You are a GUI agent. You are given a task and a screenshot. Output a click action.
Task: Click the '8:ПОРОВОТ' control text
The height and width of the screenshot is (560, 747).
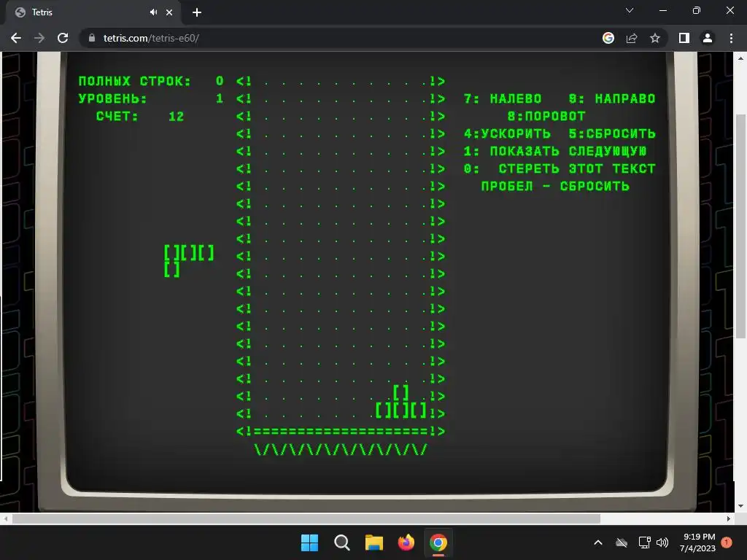tap(546, 116)
